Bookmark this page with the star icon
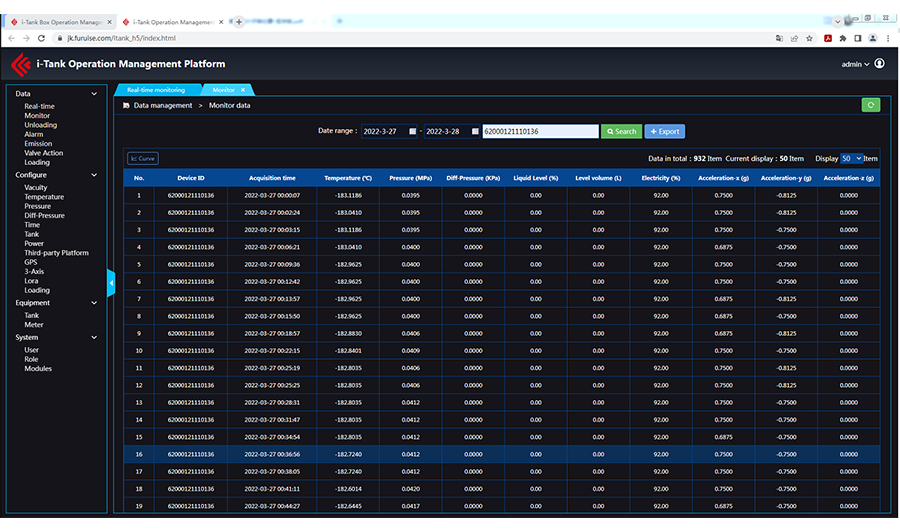The width and height of the screenshot is (900, 530). point(809,38)
